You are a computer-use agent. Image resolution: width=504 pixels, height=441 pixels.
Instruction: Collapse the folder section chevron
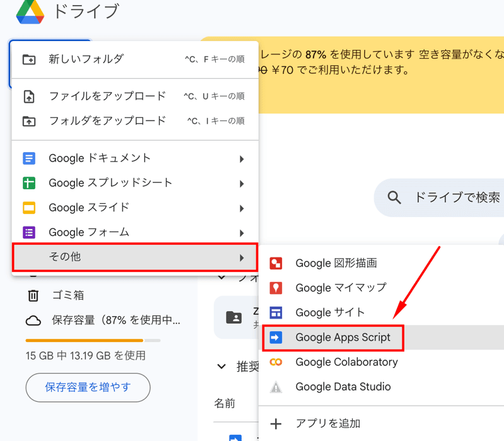click(221, 277)
